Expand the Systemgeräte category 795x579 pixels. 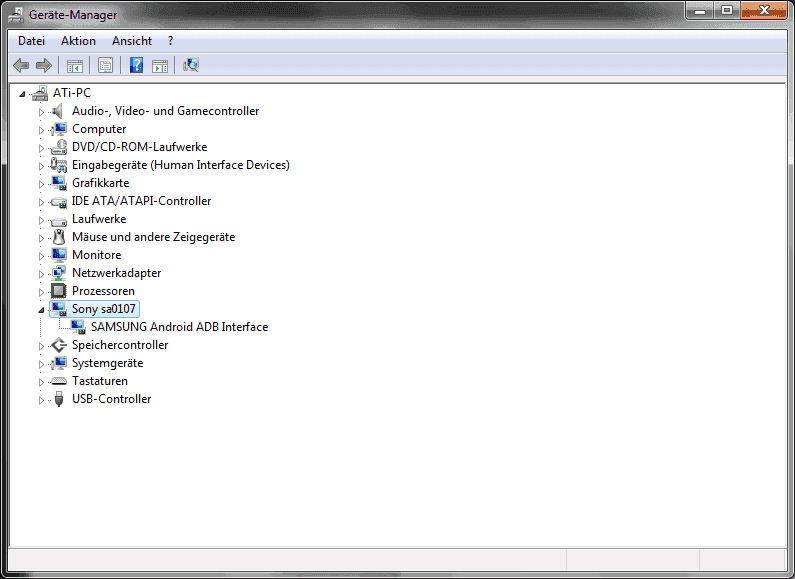[x=42, y=364]
